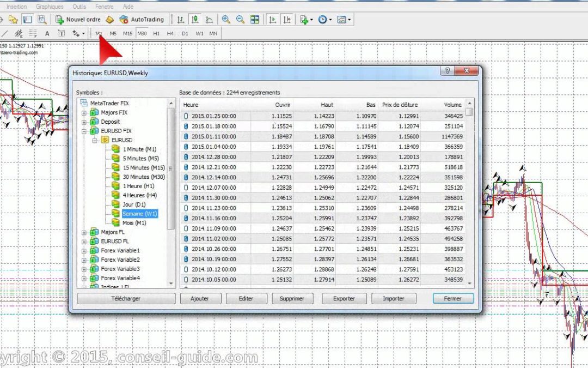This screenshot has width=588, height=368.
Task: Select the bar chart icon
Action: point(181,20)
